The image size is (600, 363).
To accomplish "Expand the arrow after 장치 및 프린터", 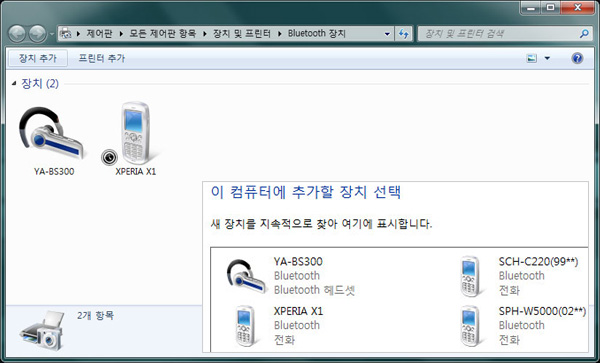I will 279,34.
